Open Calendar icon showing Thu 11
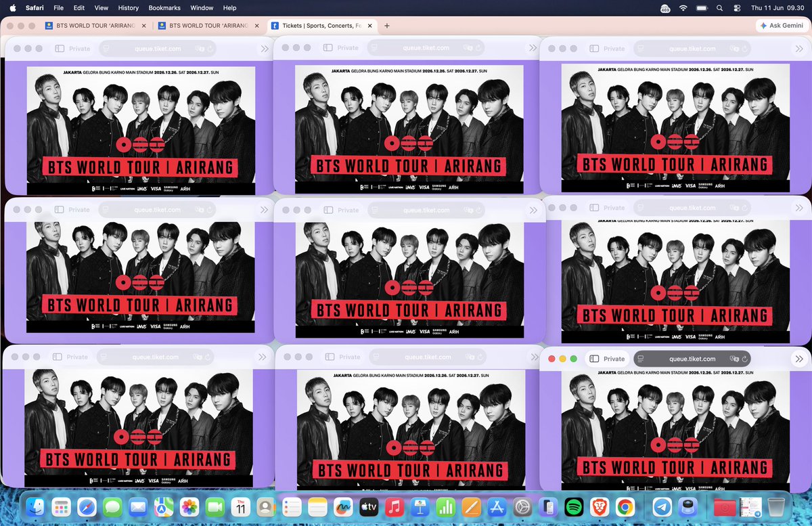Image resolution: width=812 pixels, height=526 pixels. click(x=240, y=506)
